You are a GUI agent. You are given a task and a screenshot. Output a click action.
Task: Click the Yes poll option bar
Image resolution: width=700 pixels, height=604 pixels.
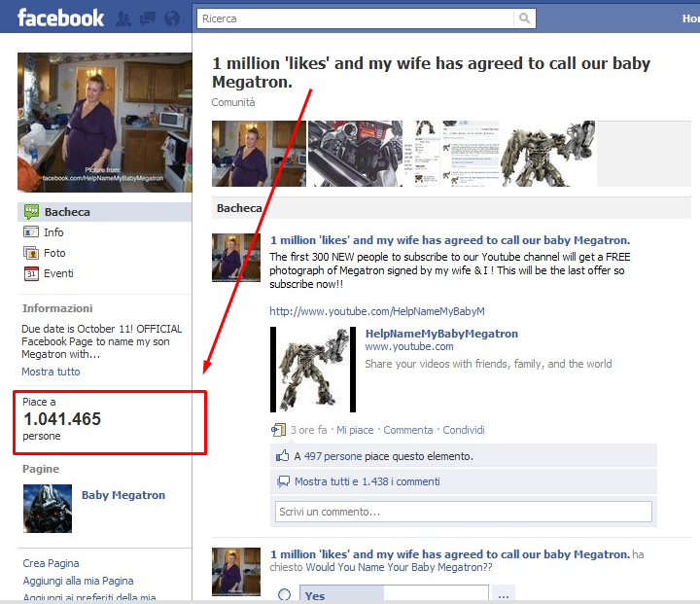(x=394, y=593)
